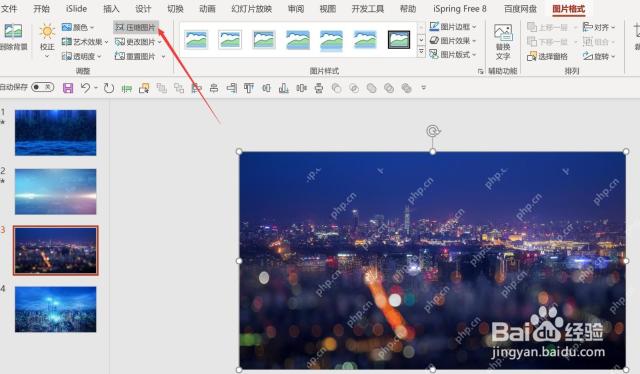Click the purple Save icon in quick toolbar

point(68,88)
